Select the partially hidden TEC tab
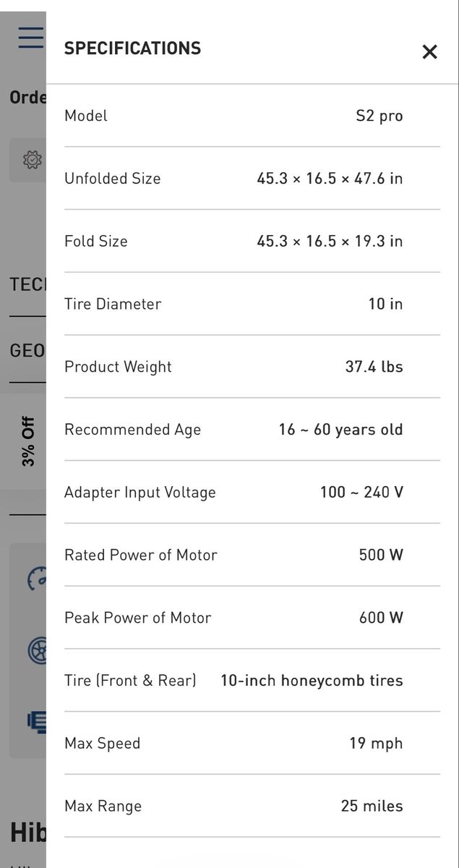Viewport: 459px width, 868px height. point(27,285)
